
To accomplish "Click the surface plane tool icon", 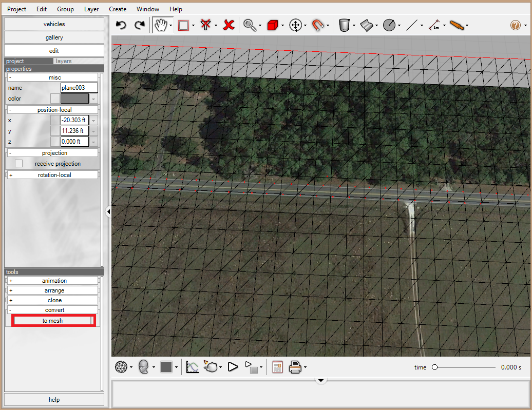I will coord(367,25).
